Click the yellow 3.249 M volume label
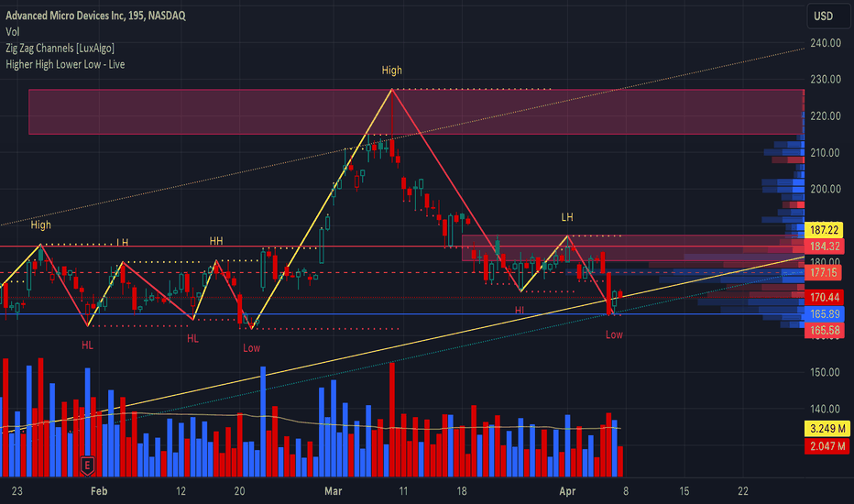 827,429
